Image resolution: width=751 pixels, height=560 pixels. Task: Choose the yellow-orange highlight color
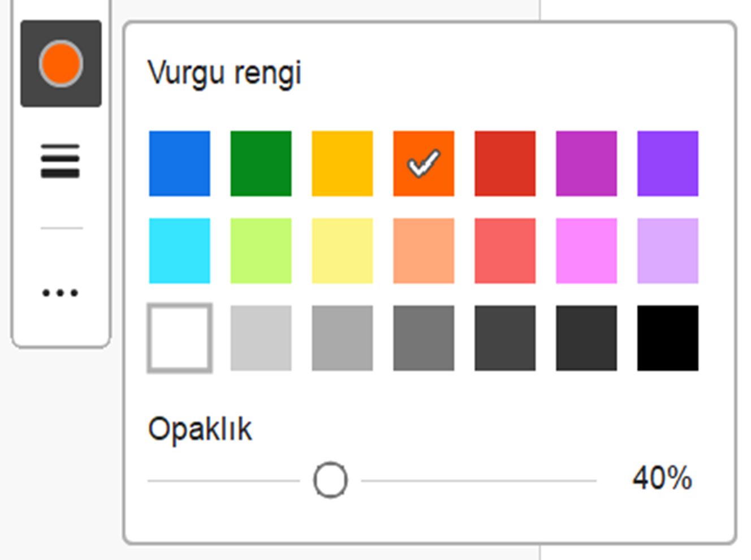coord(342,163)
